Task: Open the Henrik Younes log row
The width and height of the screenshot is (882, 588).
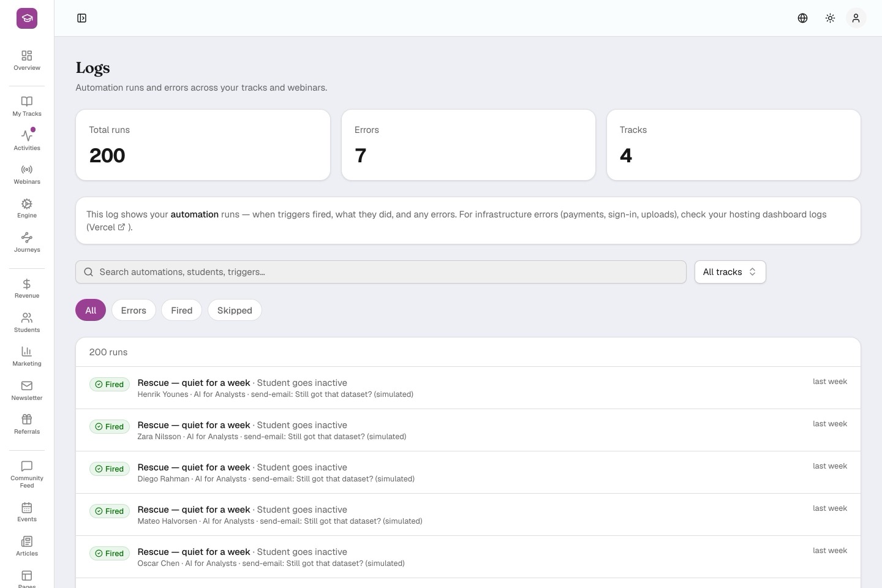Action: [468, 388]
